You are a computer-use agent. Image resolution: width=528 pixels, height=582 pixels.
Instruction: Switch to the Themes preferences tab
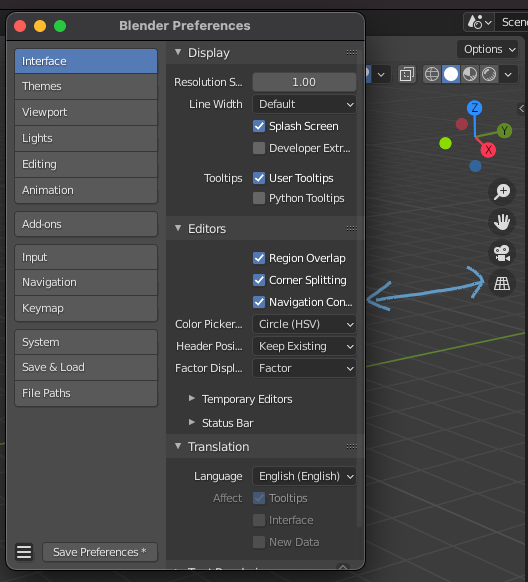click(x=86, y=86)
